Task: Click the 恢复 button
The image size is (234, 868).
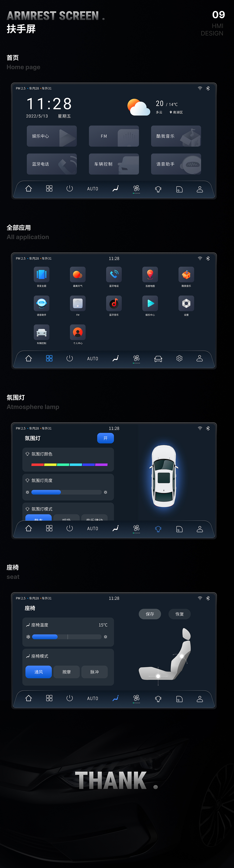Action: 179,614
